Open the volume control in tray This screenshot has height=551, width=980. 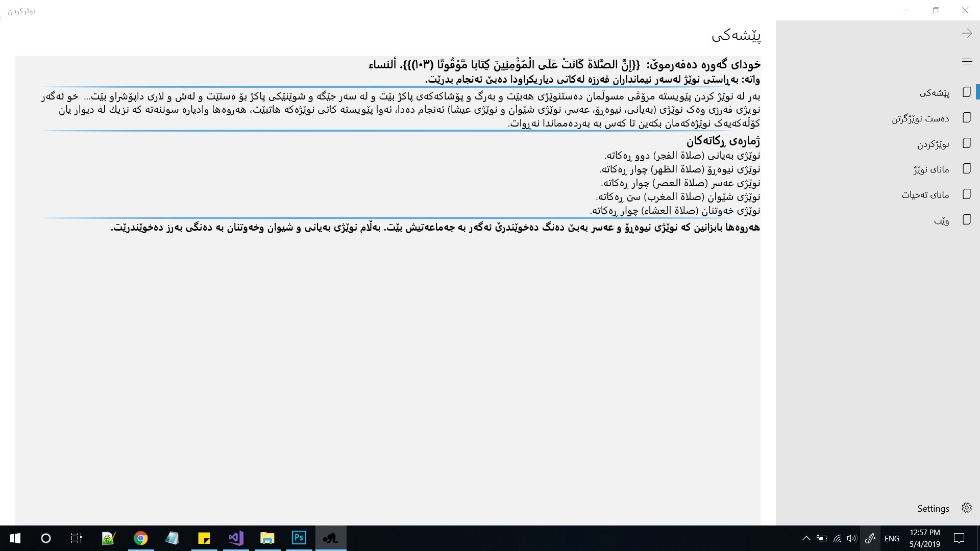[x=851, y=538]
